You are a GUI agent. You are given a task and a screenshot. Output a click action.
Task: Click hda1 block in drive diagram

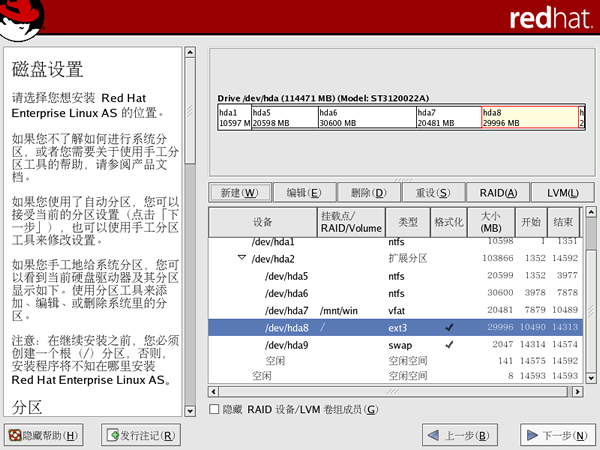pos(235,118)
